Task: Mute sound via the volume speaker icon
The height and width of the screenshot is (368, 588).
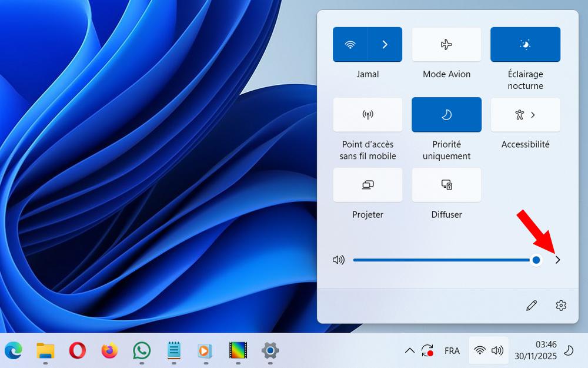Action: point(339,260)
